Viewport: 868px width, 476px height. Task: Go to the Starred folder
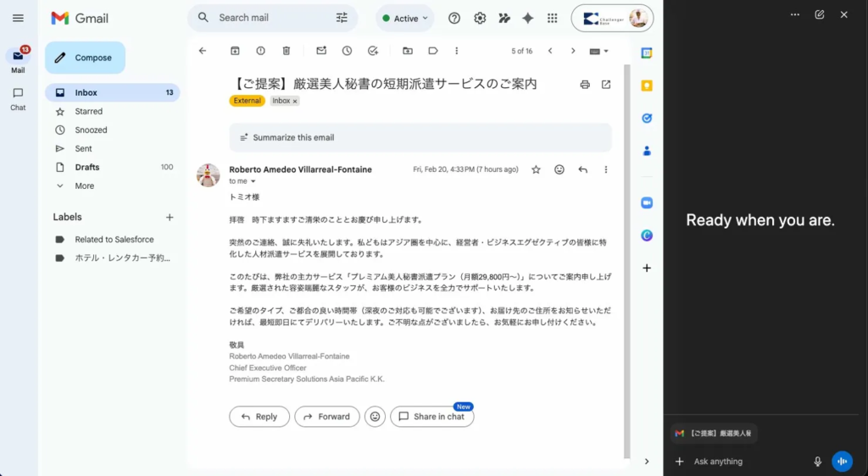[x=88, y=111]
